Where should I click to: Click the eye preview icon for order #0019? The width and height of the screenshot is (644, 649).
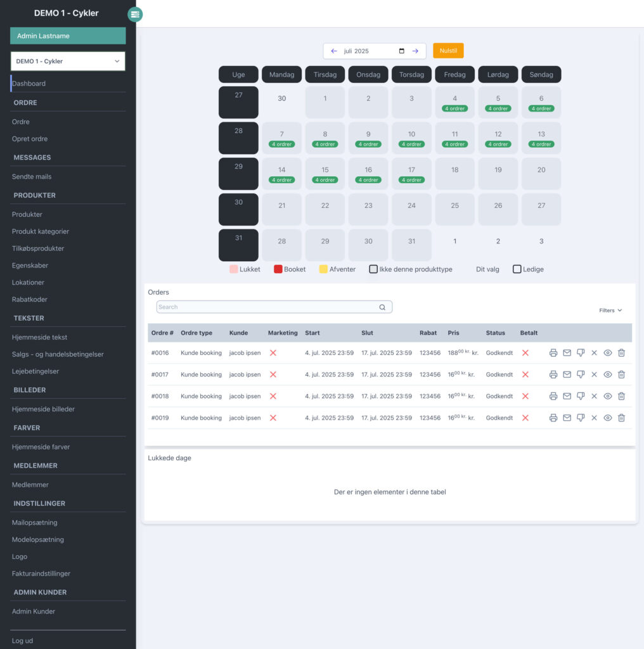[x=607, y=418]
